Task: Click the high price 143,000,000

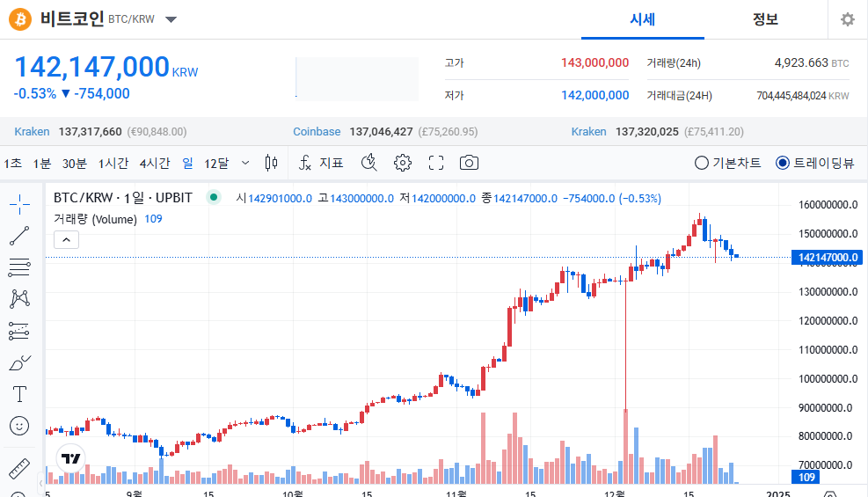Action: 594,62
